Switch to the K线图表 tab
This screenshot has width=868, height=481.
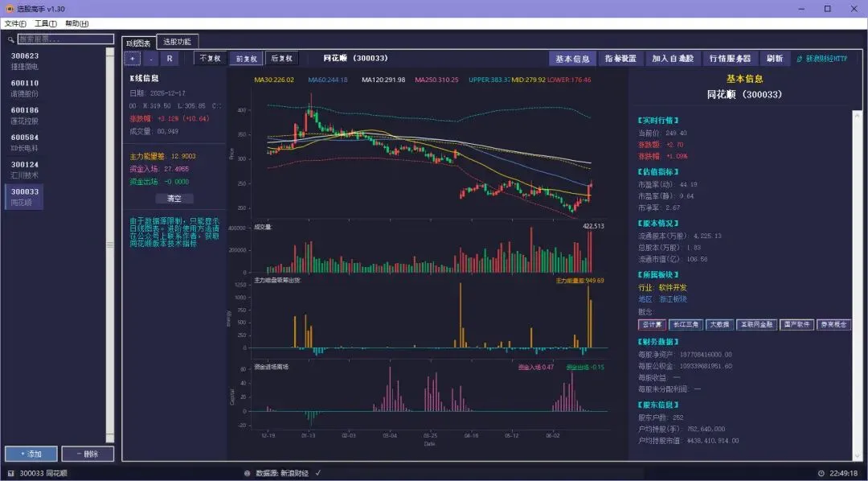[138, 43]
